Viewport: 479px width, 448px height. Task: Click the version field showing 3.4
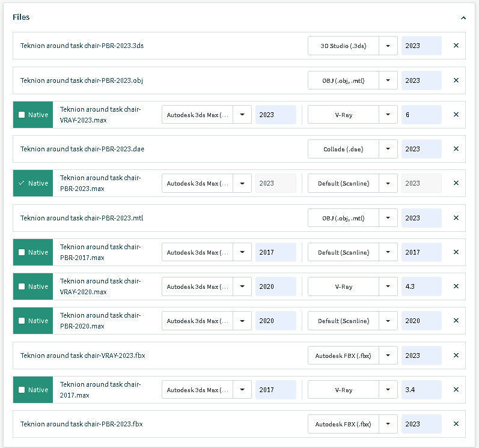point(421,390)
